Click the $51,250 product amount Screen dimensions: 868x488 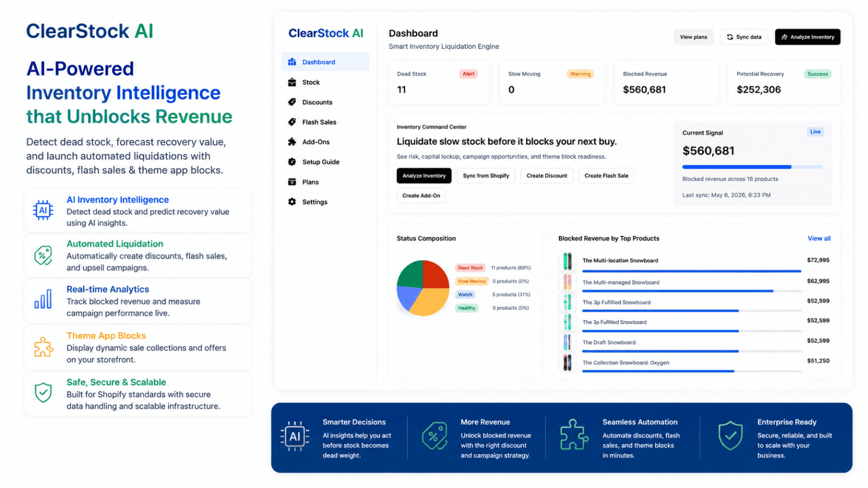pyautogui.click(x=818, y=361)
